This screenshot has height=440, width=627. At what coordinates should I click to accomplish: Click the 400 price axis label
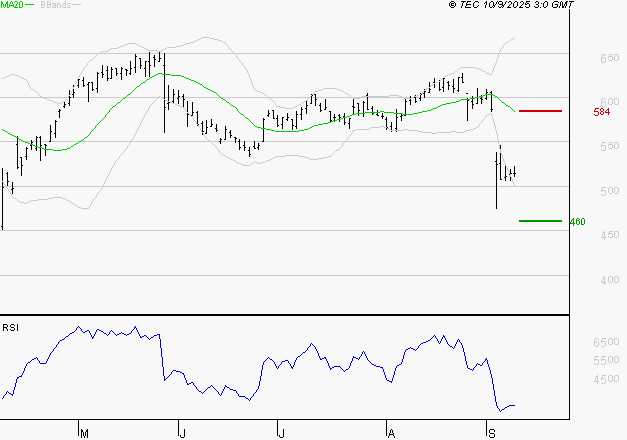608,280
